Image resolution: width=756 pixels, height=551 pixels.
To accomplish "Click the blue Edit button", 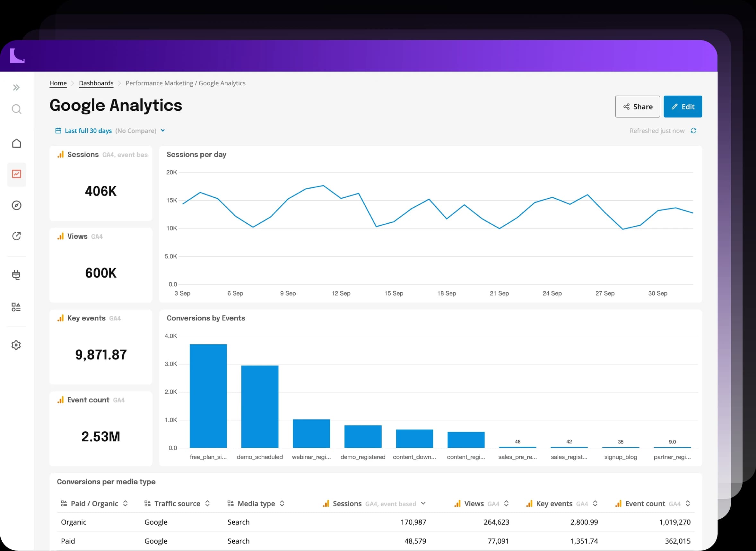I will pyautogui.click(x=682, y=107).
